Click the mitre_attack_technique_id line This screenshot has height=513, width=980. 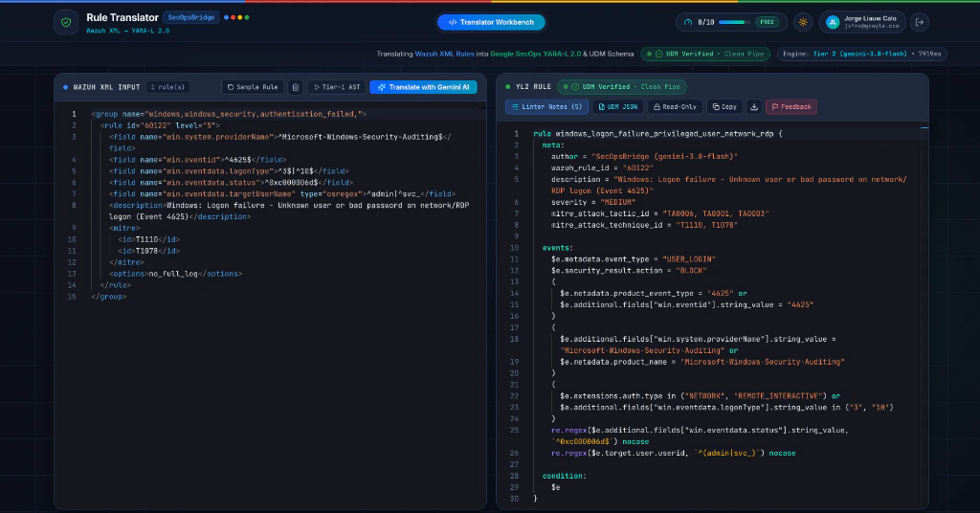[644, 225]
